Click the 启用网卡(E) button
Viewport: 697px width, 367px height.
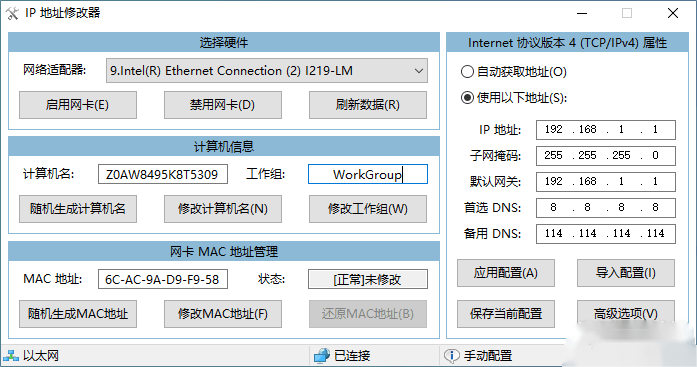[78, 105]
